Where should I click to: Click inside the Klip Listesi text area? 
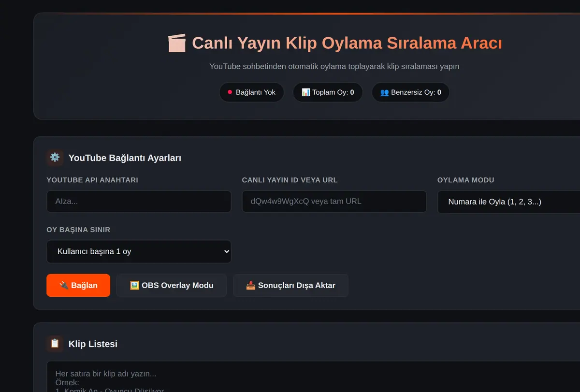[x=313, y=377]
